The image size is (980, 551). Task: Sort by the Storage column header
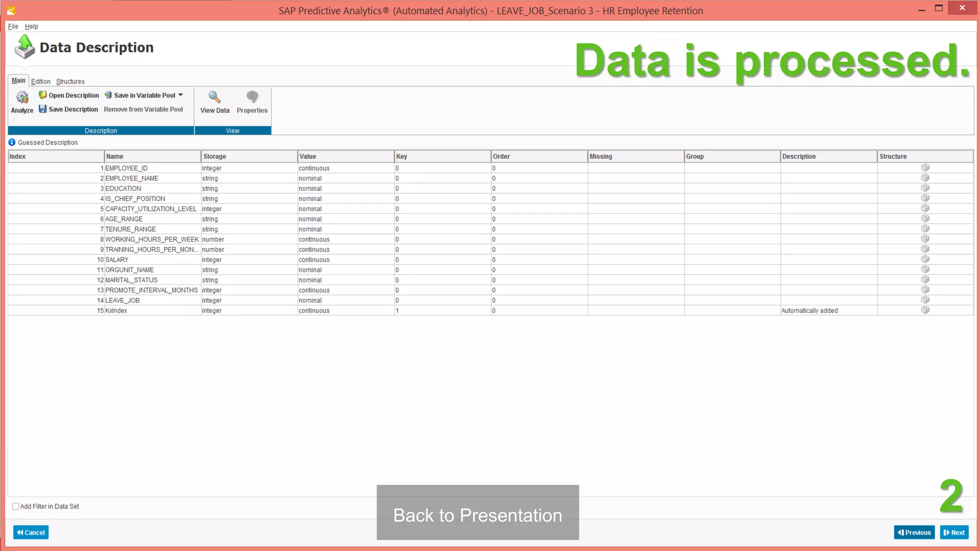(249, 156)
